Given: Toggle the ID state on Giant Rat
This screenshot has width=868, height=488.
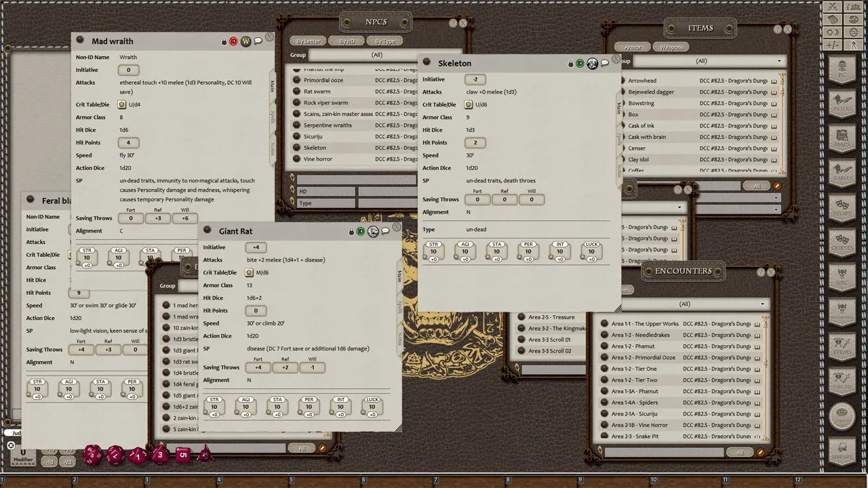Looking at the screenshot, I should [361, 231].
